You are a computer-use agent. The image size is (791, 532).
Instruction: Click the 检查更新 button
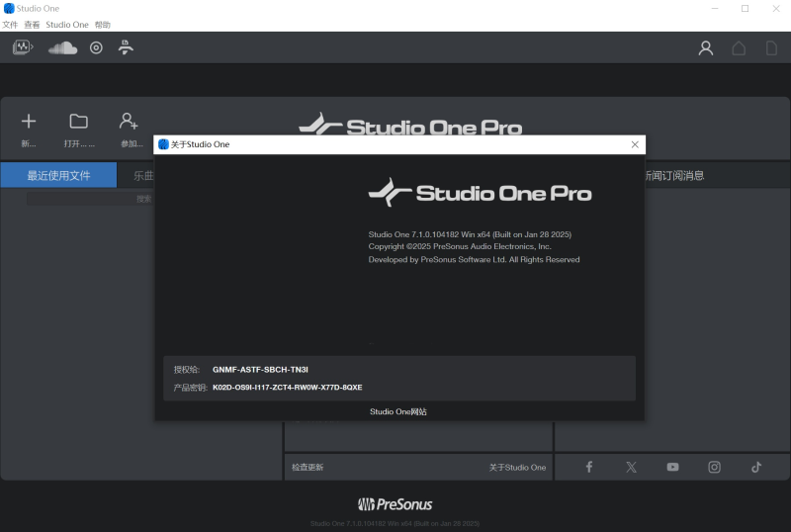pos(308,467)
